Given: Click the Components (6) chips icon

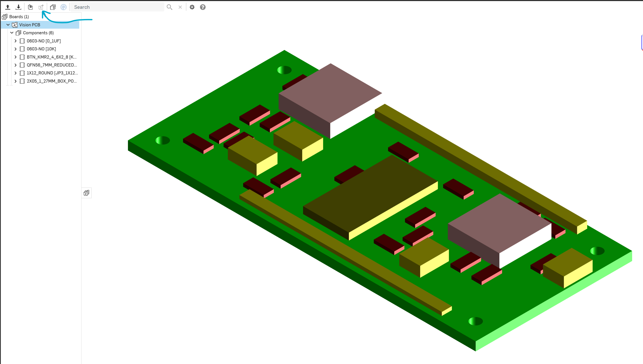Looking at the screenshot, I should click(18, 33).
